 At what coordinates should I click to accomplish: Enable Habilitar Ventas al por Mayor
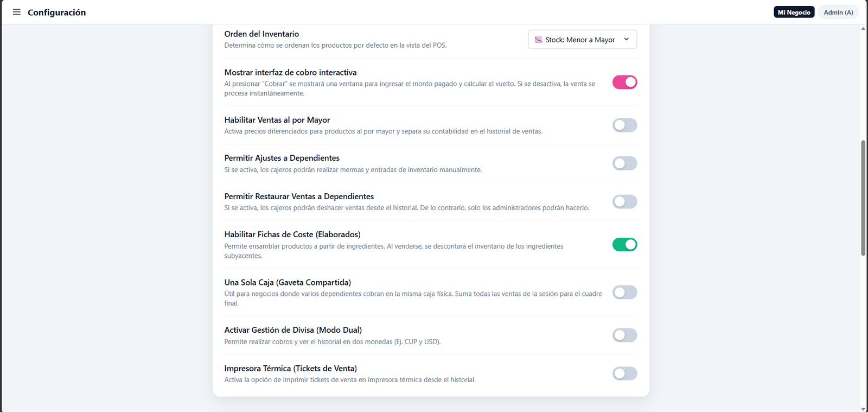pos(624,125)
